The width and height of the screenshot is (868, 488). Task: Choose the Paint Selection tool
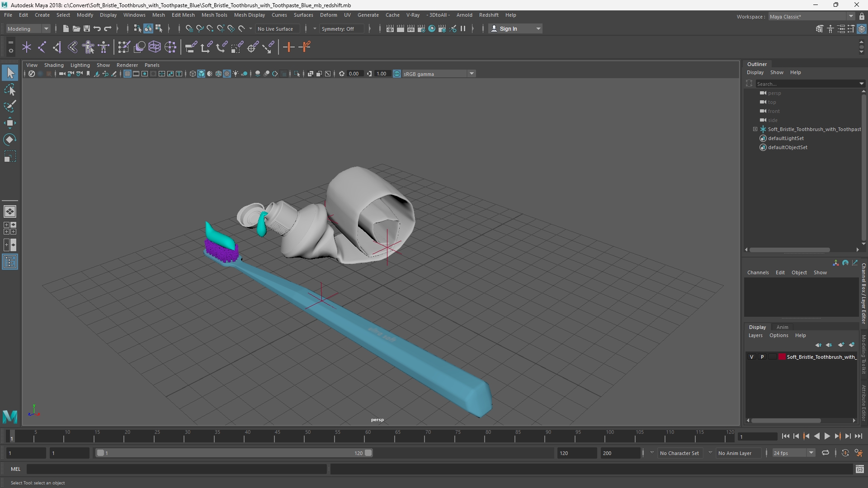pyautogui.click(x=10, y=106)
